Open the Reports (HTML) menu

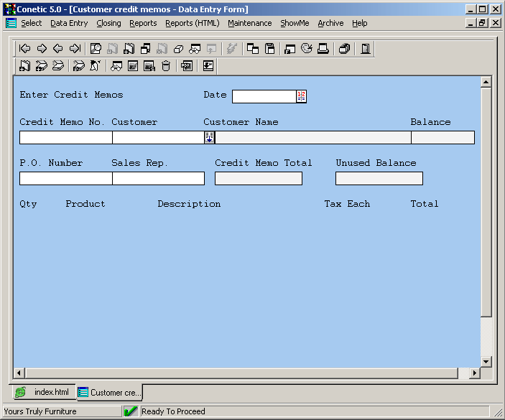click(192, 23)
